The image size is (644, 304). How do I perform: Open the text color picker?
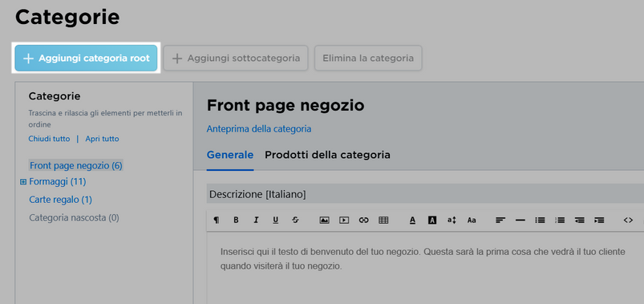412,221
